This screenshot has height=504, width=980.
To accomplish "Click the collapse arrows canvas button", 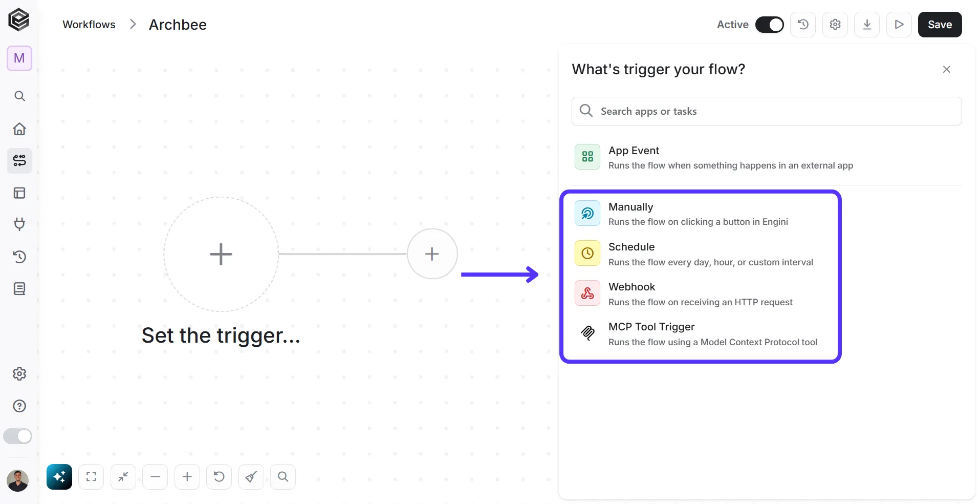I will click(x=123, y=477).
